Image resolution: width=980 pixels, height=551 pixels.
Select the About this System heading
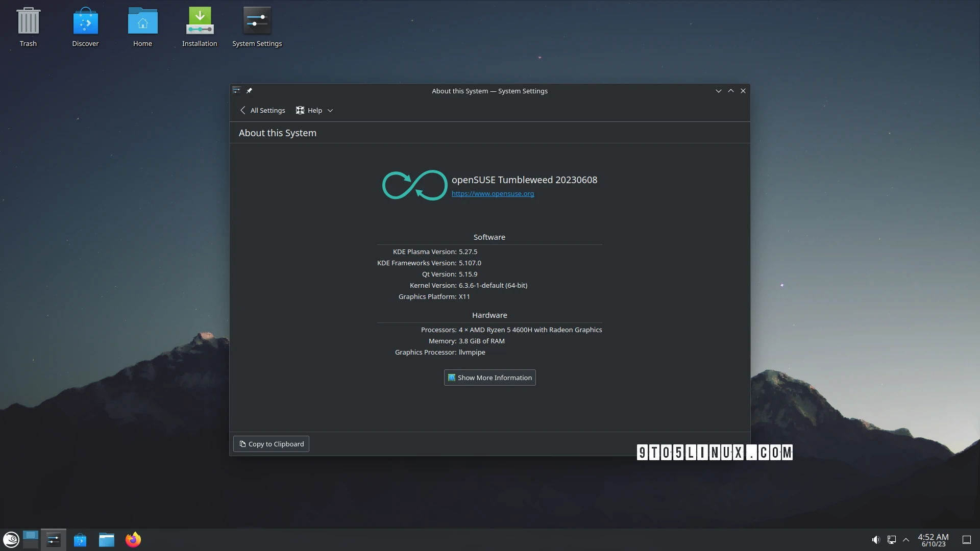(277, 133)
